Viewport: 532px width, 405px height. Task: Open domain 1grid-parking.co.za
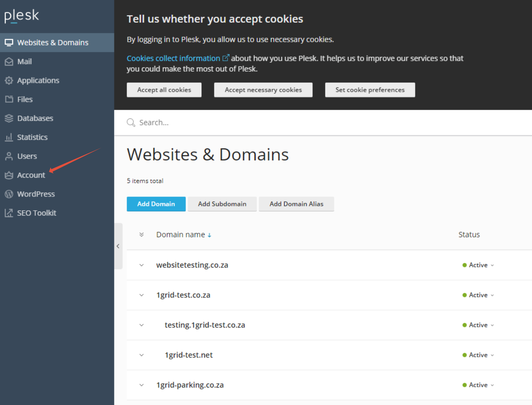[x=190, y=385]
